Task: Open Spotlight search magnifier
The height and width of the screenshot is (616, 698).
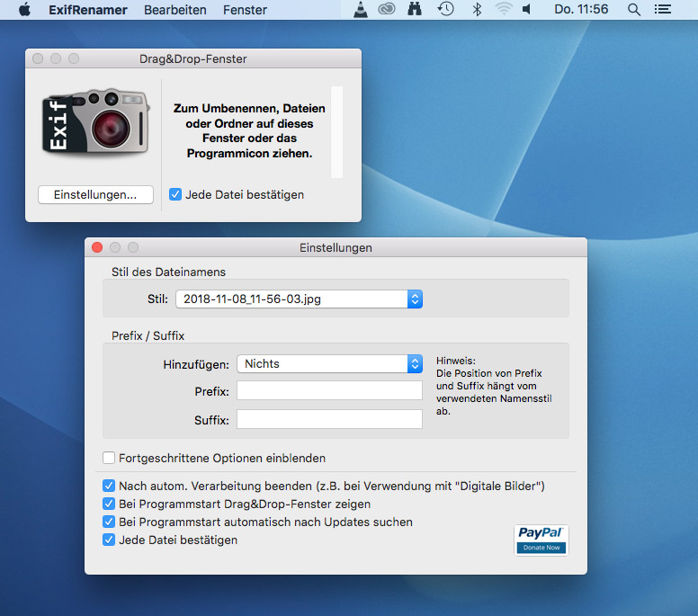Action: tap(633, 10)
